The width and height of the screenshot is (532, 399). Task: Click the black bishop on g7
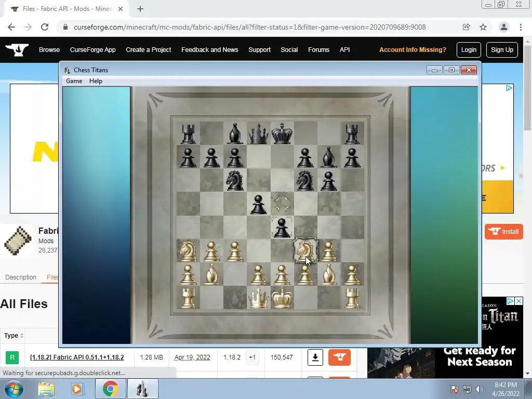pos(329,157)
